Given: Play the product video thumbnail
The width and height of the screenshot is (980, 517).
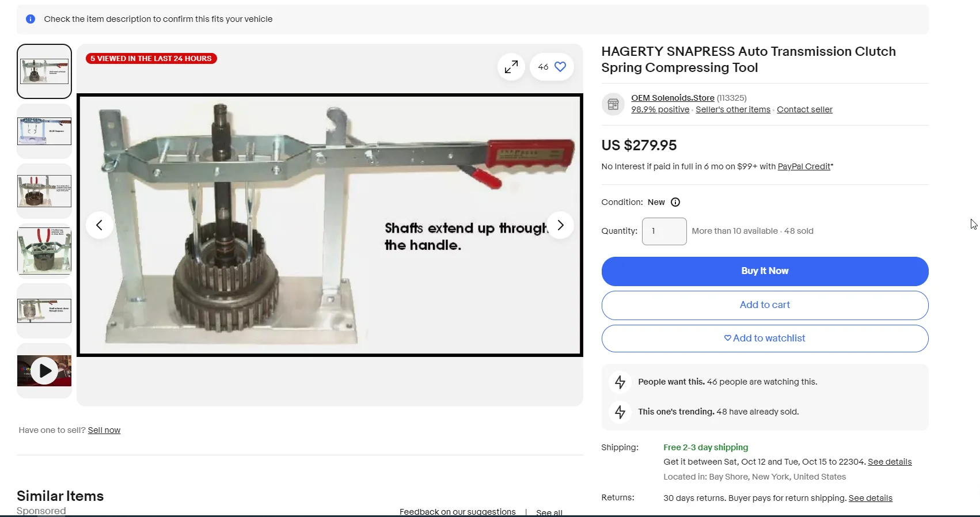Looking at the screenshot, I should [44, 371].
